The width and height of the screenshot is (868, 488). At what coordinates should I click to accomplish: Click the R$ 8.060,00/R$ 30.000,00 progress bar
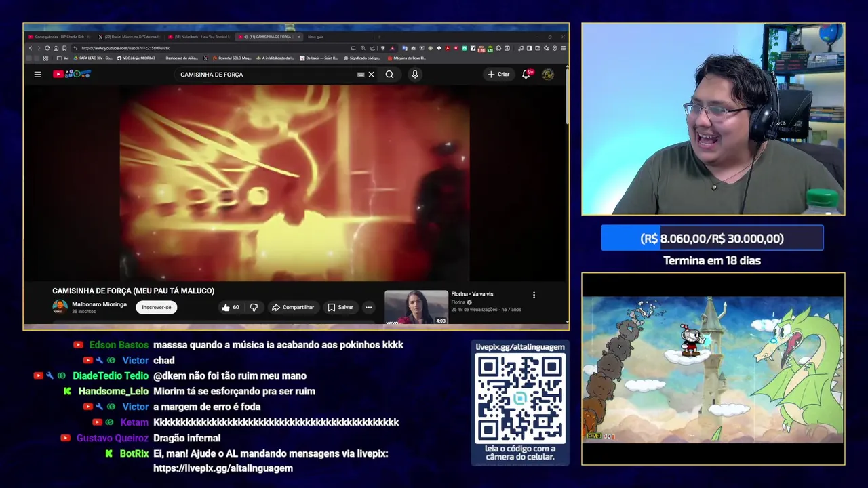[x=712, y=238]
